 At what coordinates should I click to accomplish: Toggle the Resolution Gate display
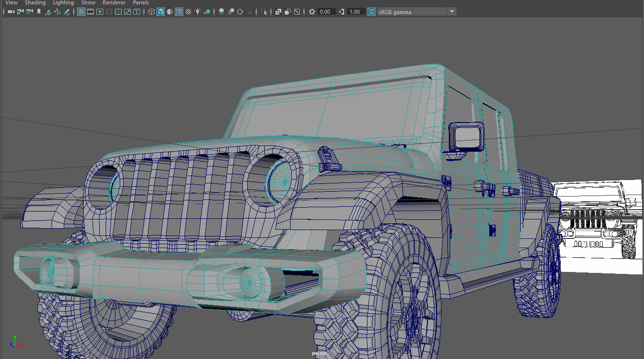[x=100, y=12]
